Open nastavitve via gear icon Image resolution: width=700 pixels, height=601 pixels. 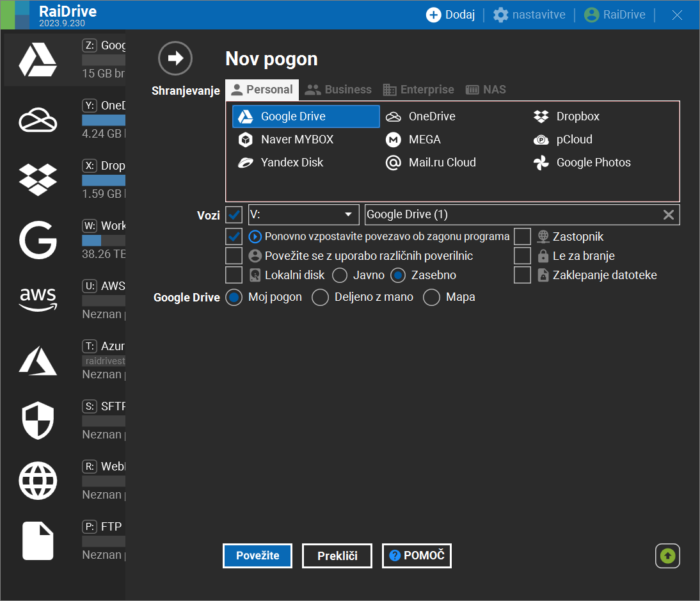[500, 15]
